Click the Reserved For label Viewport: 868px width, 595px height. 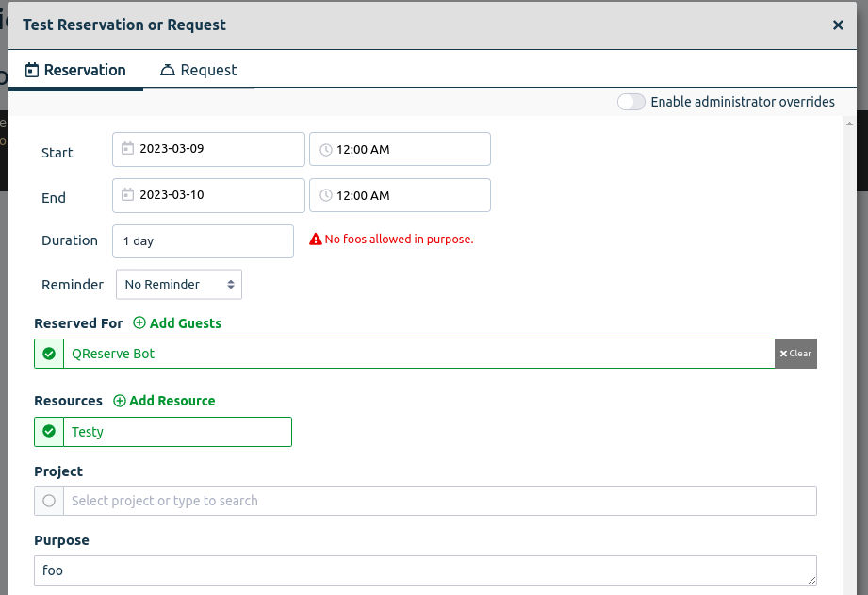coord(78,323)
